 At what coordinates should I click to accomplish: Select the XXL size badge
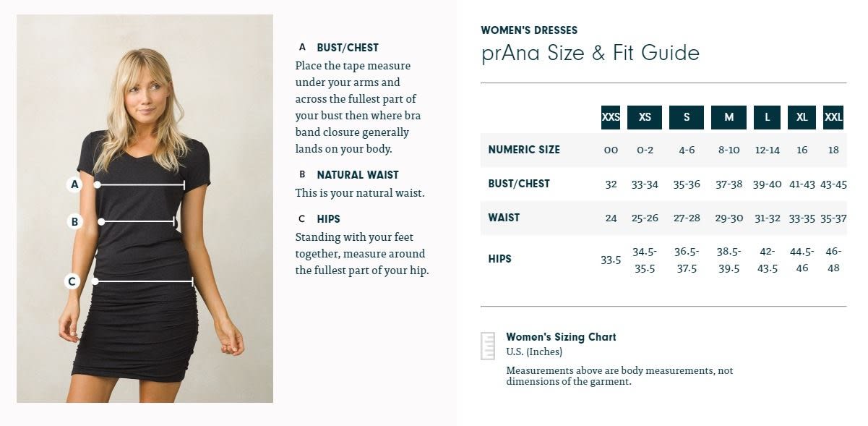coord(833,117)
